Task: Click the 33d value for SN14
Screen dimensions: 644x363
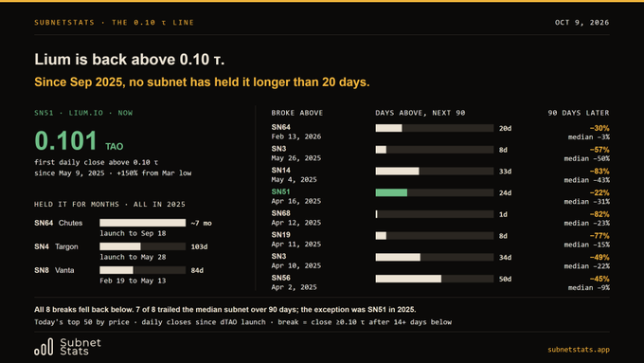Action: pos(505,172)
